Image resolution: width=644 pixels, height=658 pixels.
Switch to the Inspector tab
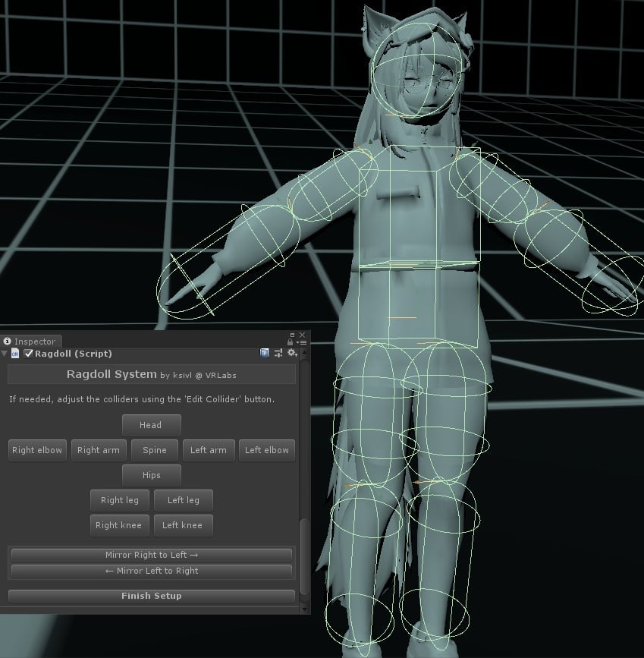point(36,341)
